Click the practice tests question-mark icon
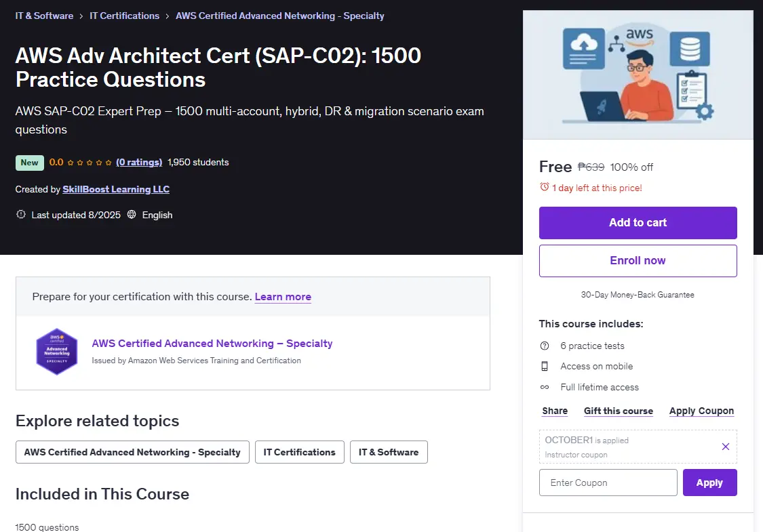This screenshot has height=532, width=763. (545, 346)
